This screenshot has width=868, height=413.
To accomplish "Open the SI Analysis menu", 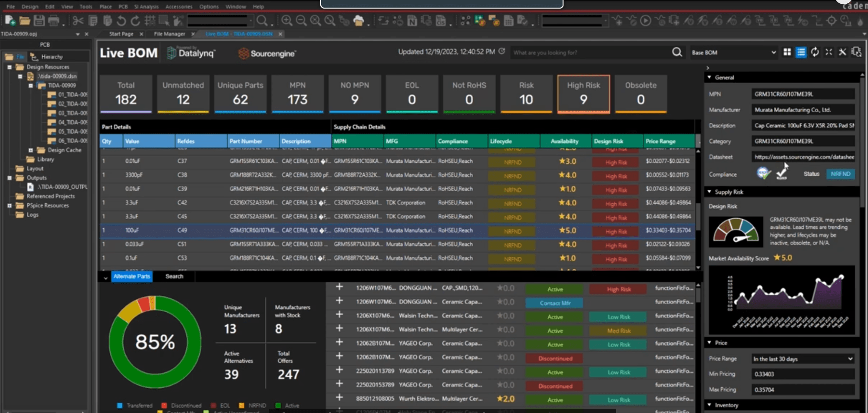I will 146,7.
